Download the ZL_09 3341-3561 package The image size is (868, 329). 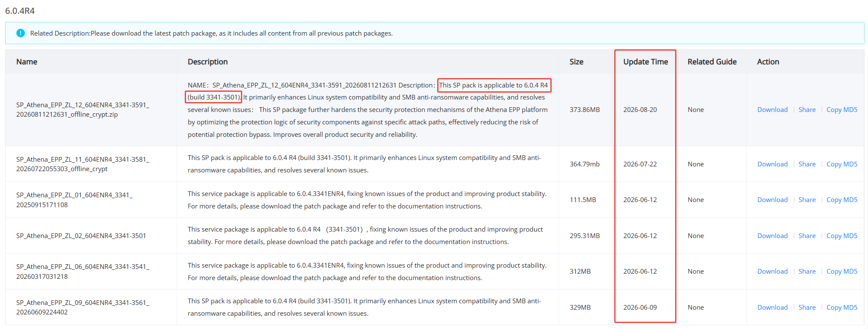[x=772, y=308]
